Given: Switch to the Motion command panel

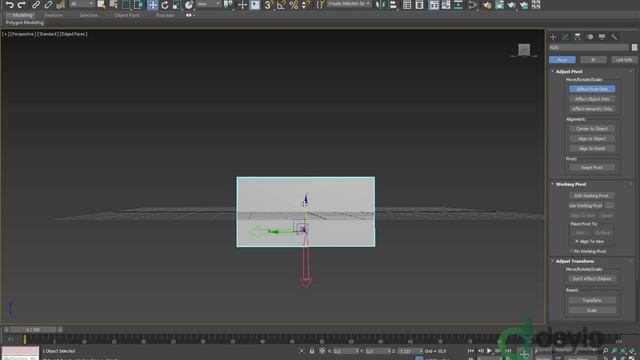Looking at the screenshot, I should tap(590, 37).
